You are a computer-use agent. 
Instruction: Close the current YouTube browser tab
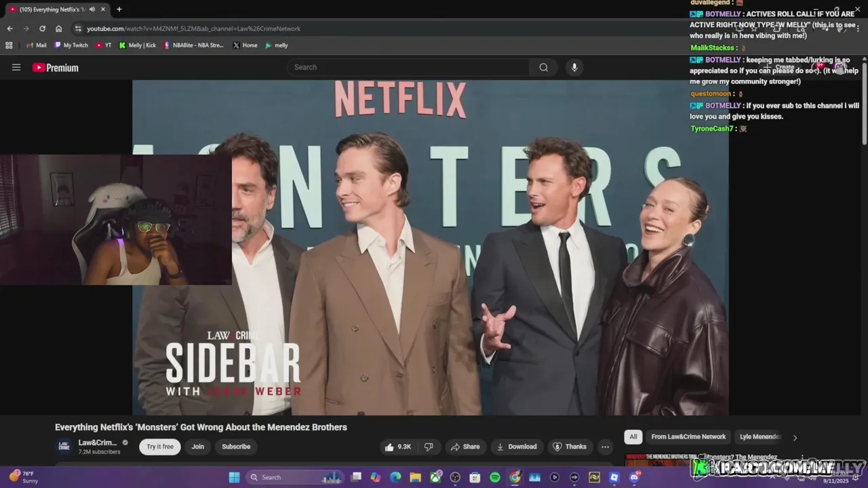[104, 9]
